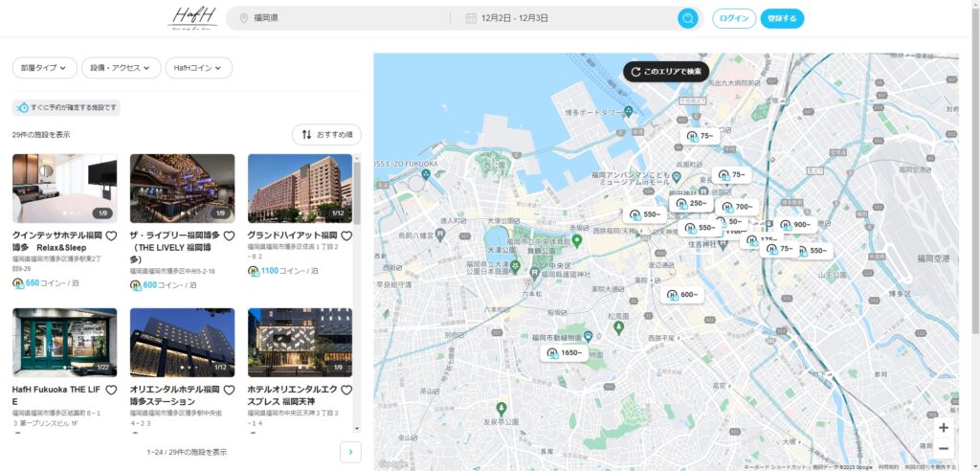Open グランドハイアット福岡 title link
The height and width of the screenshot is (471, 980).
(x=293, y=235)
